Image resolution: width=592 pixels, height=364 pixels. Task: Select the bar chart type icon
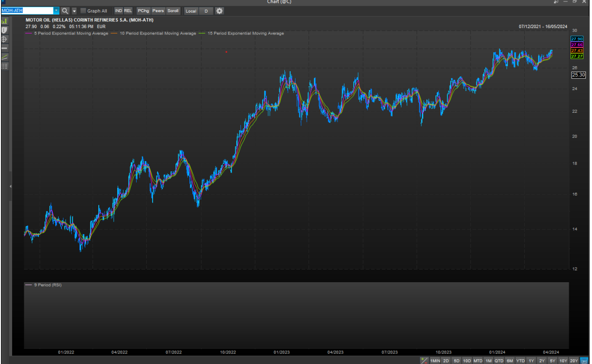tap(5, 21)
